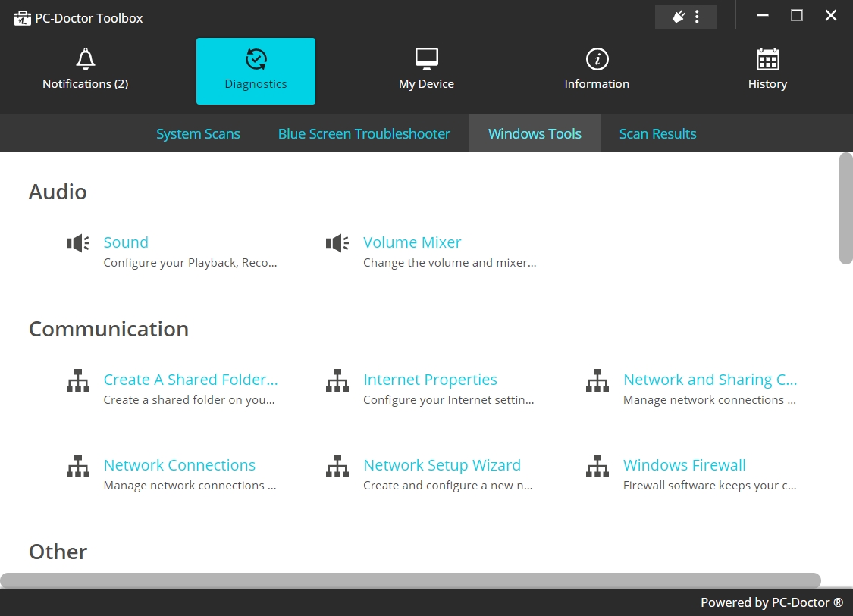Launch the Network Setup Wizard link
853x616 pixels.
point(442,465)
